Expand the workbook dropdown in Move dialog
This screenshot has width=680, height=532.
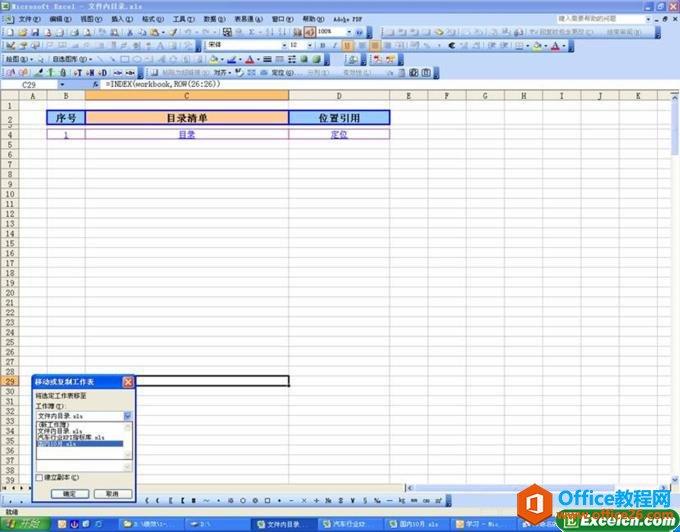click(x=128, y=416)
